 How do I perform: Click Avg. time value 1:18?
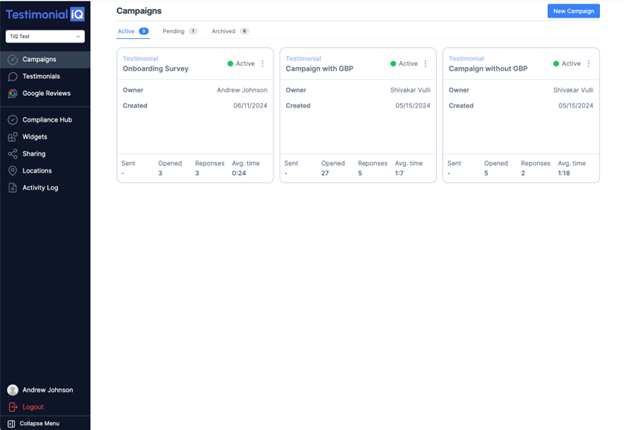(564, 173)
